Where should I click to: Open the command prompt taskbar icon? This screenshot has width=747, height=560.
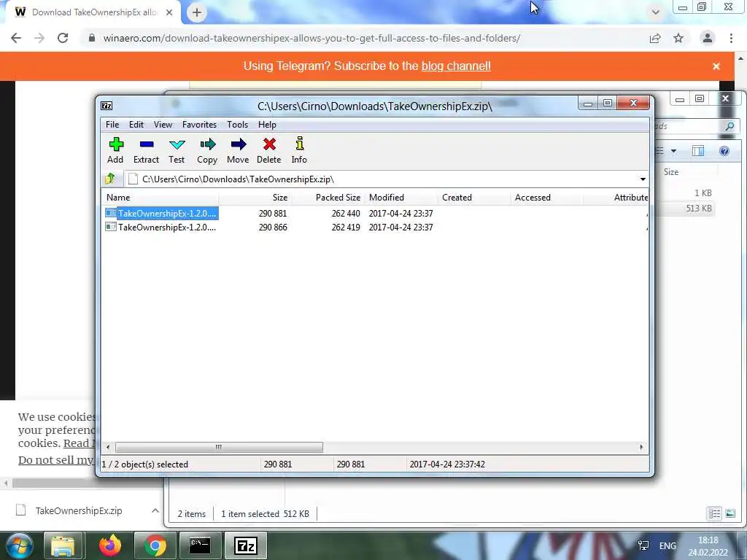coord(200,545)
